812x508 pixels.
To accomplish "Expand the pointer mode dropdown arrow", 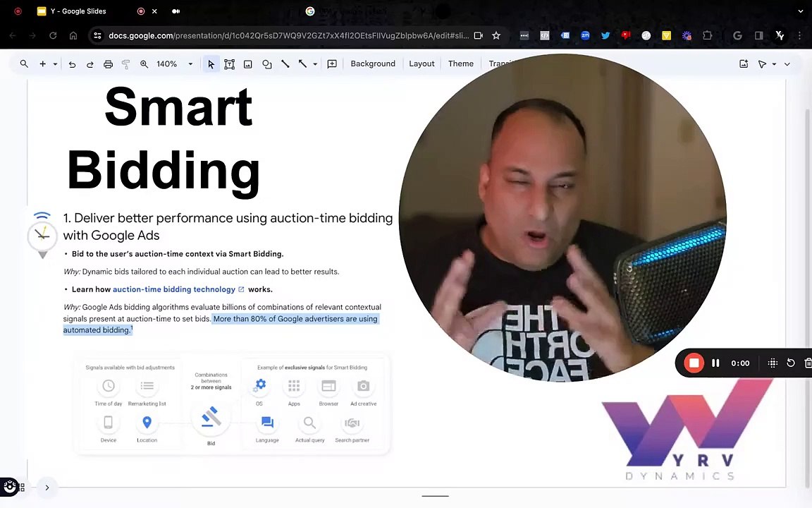I will point(774,64).
